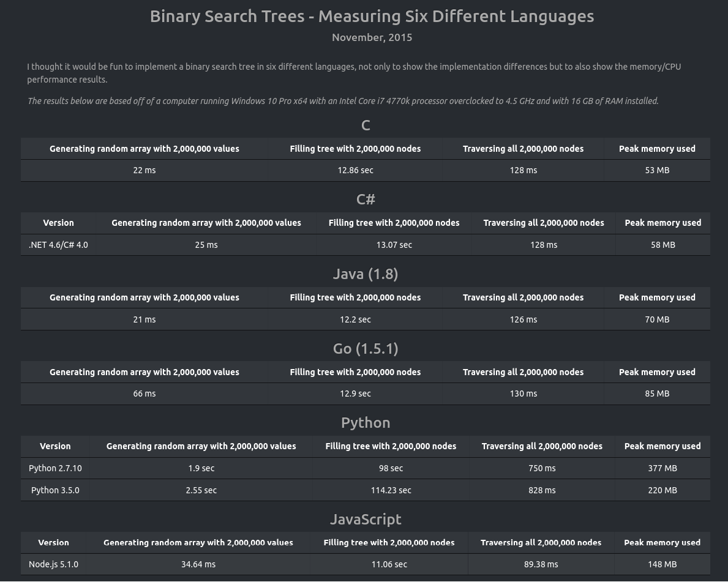Select the C# section heading

(366, 200)
